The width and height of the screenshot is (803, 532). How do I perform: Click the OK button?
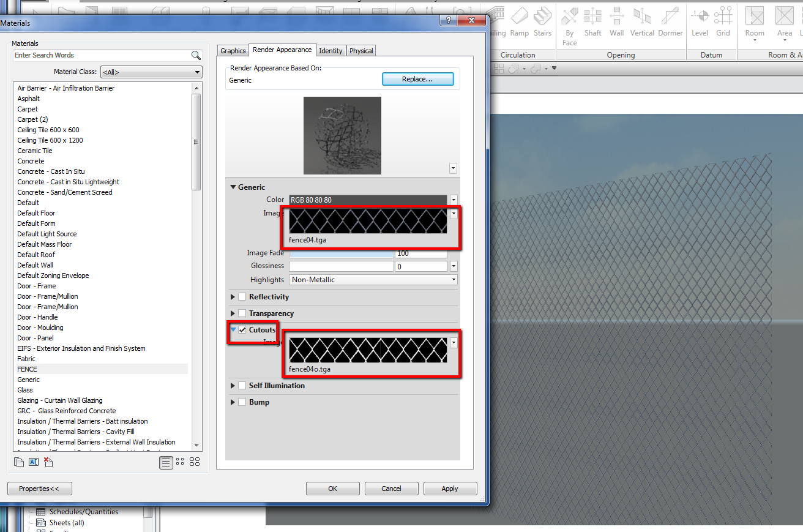[x=333, y=489]
